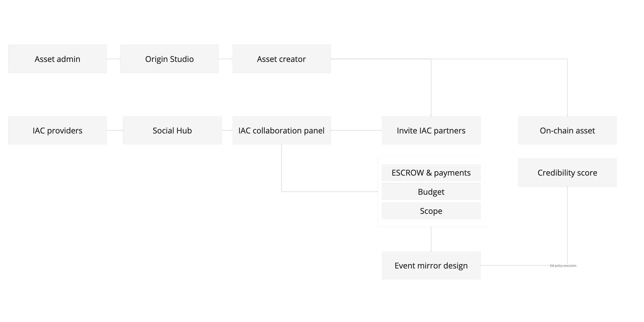Click the IAC providers box
Image resolution: width=644 pixels, height=322 pixels.
coord(57,130)
